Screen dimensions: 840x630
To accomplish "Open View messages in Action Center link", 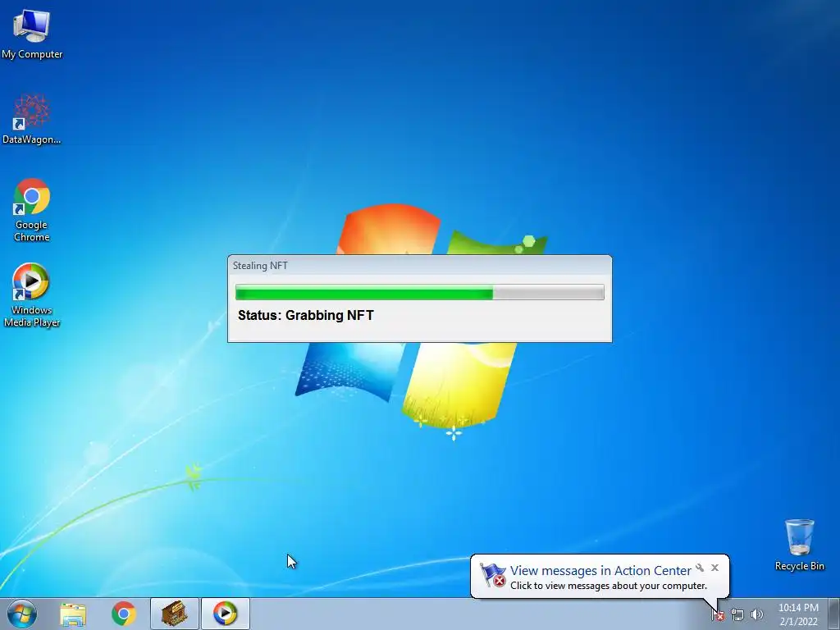I will coord(600,571).
